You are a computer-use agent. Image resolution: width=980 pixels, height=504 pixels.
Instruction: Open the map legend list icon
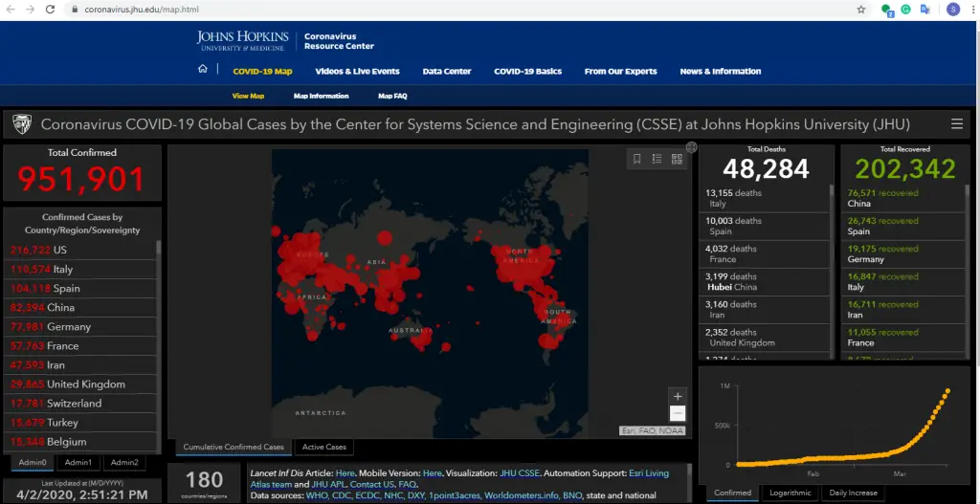point(657,159)
